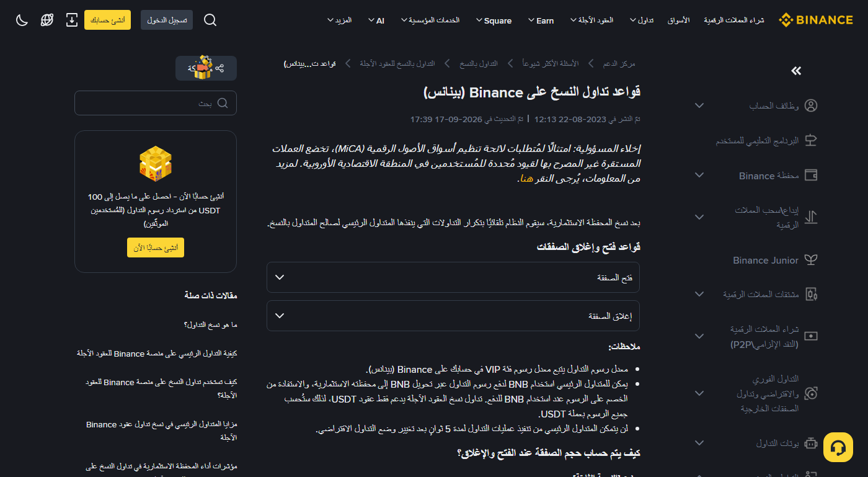Follow the هنا link in disclaimer
868x477 pixels.
(x=526, y=179)
